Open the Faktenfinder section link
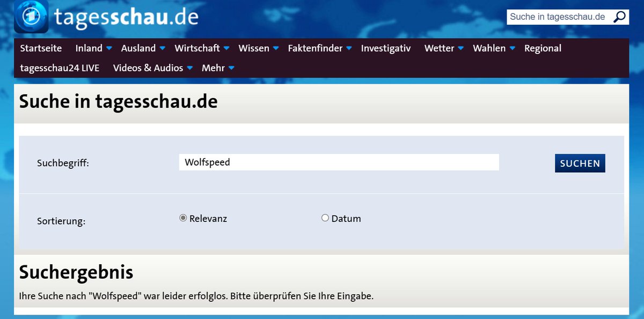Screen dimensions: 644x319 click(315, 48)
